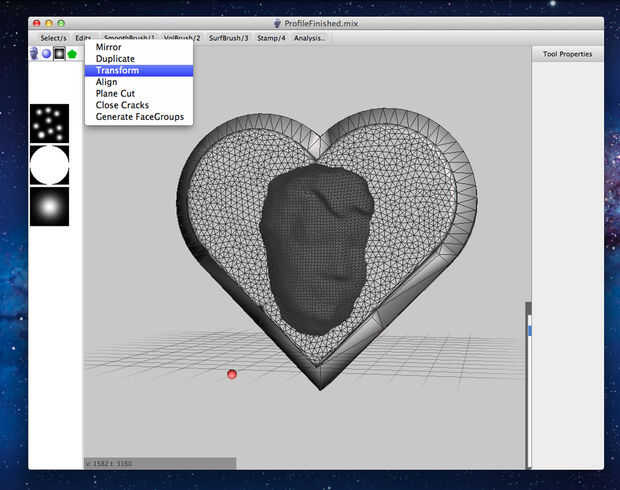The image size is (620, 490).
Task: Open the SurfBrush/3 toolbar menu
Action: 228,38
